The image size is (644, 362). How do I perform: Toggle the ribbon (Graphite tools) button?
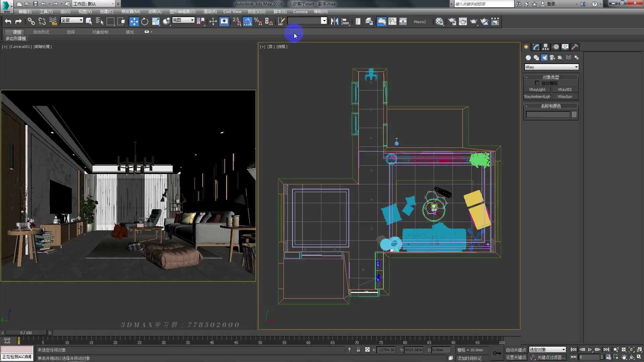(382, 22)
